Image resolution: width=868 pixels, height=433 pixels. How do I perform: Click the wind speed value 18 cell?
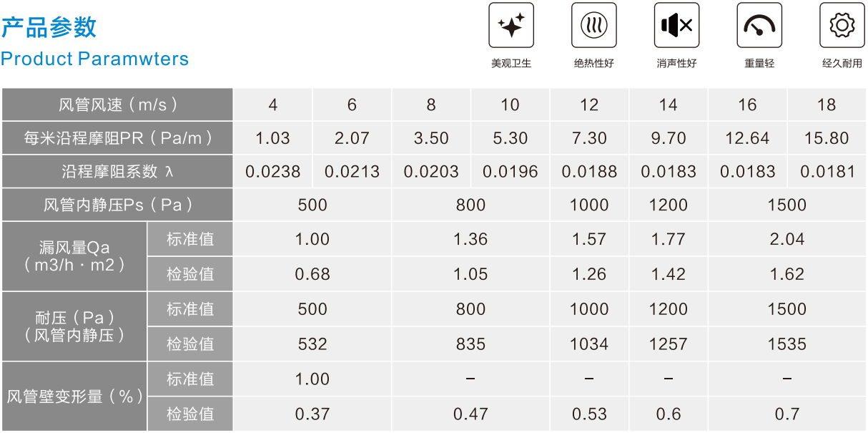827,104
